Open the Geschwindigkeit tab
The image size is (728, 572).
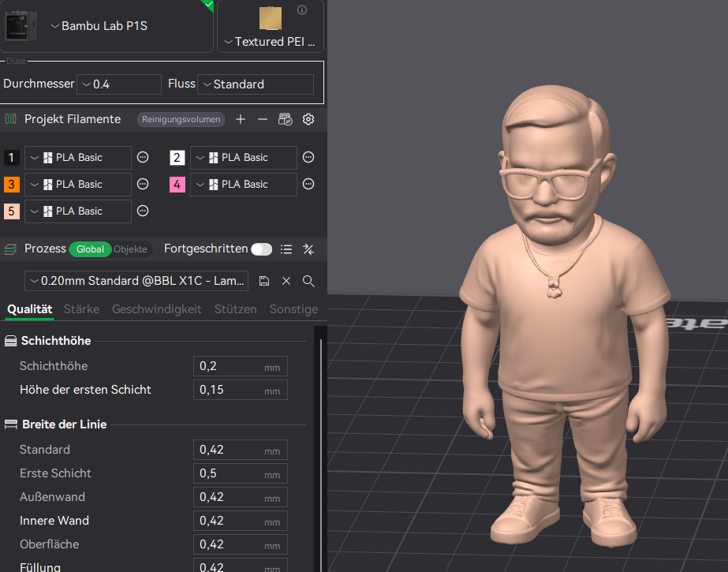click(156, 309)
